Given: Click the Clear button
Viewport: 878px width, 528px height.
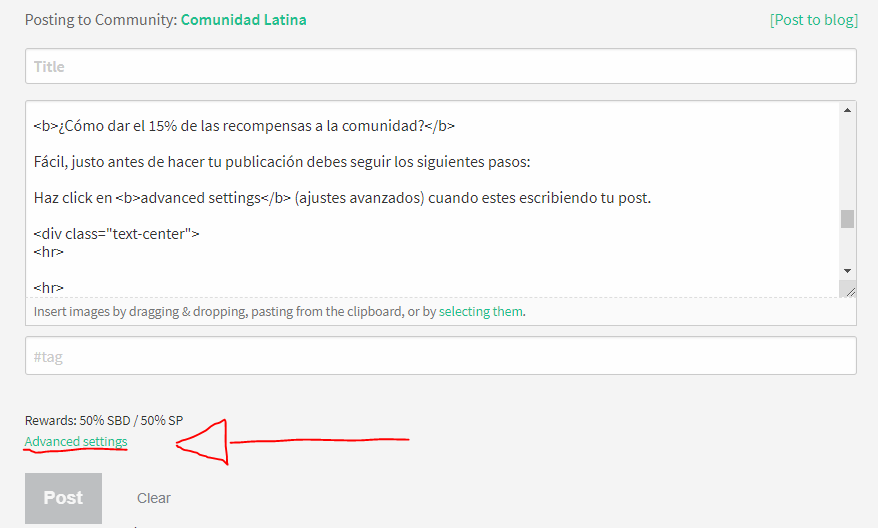Looking at the screenshot, I should pyautogui.click(x=154, y=498).
